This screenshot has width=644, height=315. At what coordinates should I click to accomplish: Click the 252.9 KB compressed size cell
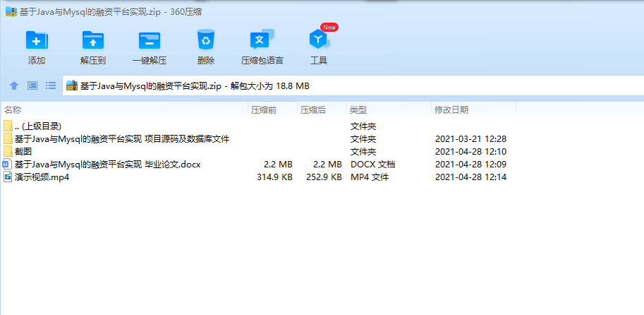[324, 177]
